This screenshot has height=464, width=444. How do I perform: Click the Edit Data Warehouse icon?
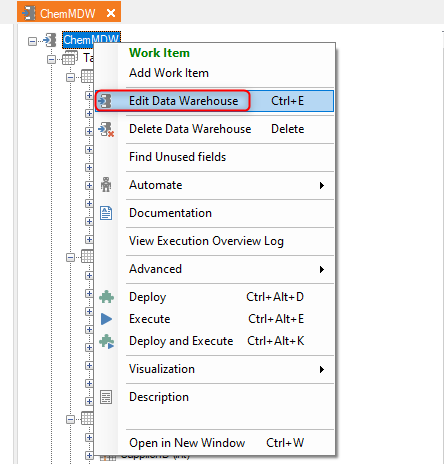(x=106, y=101)
